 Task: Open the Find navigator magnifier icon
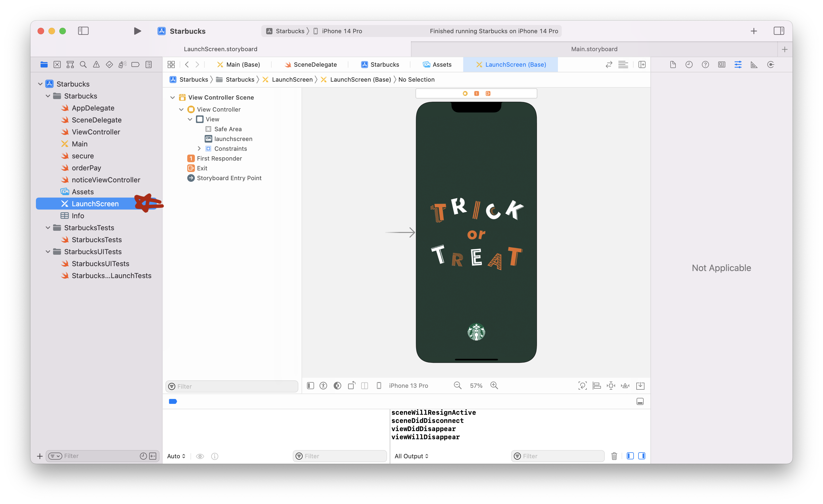83,64
